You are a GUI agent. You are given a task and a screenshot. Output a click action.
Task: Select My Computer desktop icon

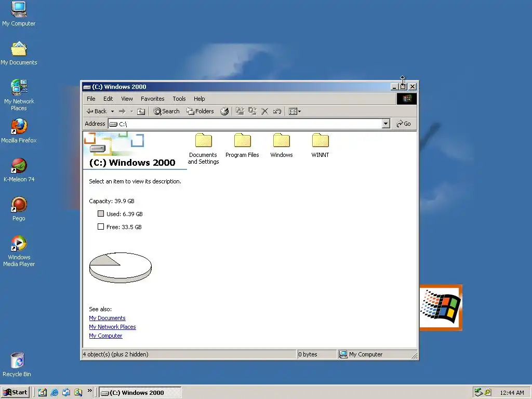[19, 14]
